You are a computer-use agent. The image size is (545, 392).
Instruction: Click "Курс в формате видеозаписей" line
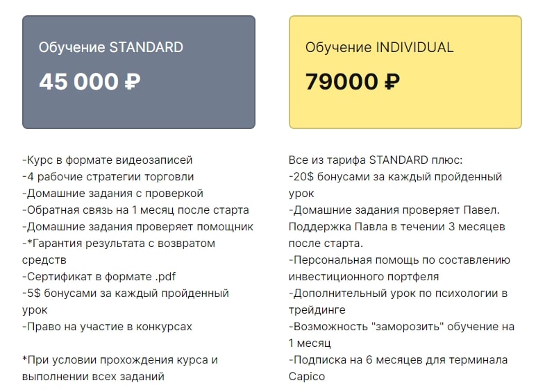point(108,160)
